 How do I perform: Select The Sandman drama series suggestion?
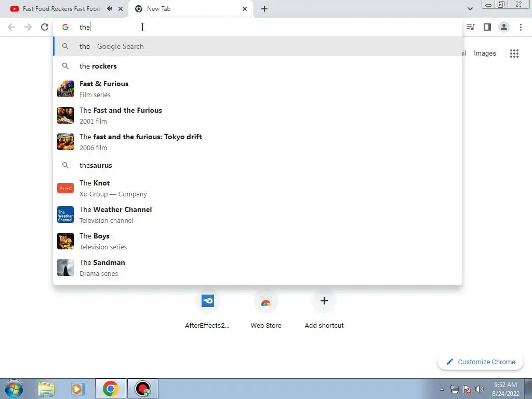point(258,268)
